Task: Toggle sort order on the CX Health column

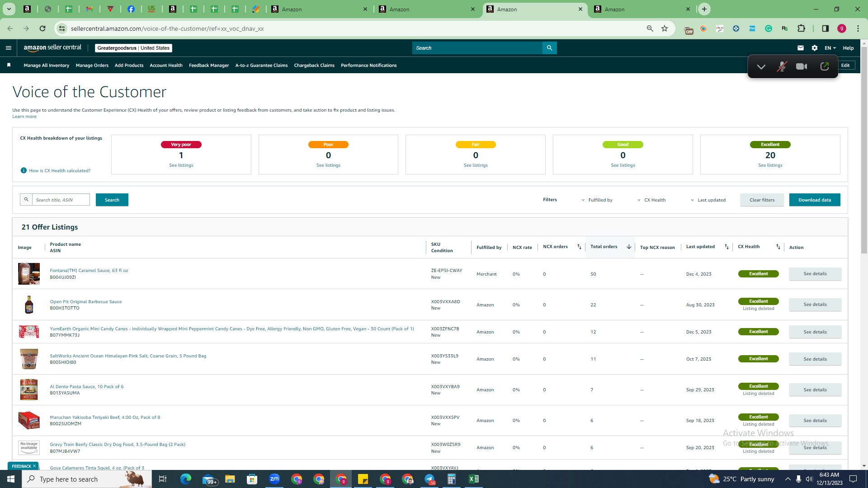Action: [778, 247]
